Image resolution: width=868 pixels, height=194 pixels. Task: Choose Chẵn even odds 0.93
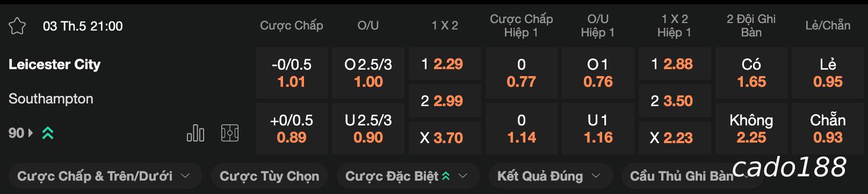828,129
